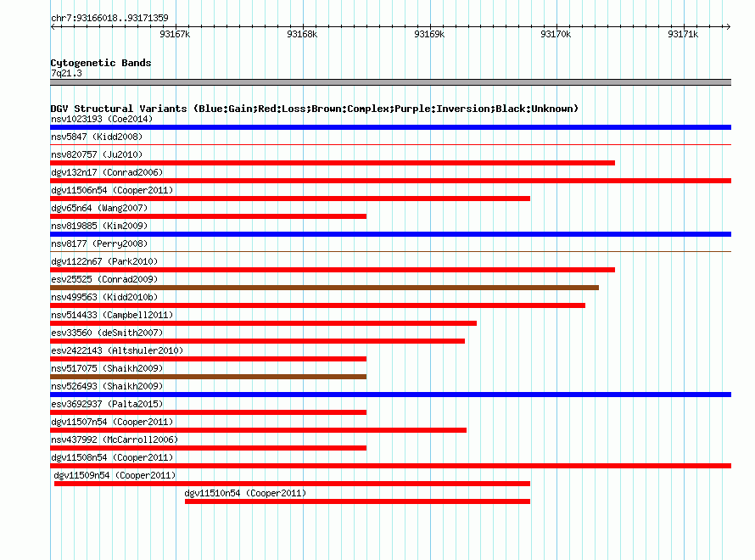The width and height of the screenshot is (755, 560).
Task: Select the nsv5847 (Kidd2008) thin red line
Action: [390, 144]
